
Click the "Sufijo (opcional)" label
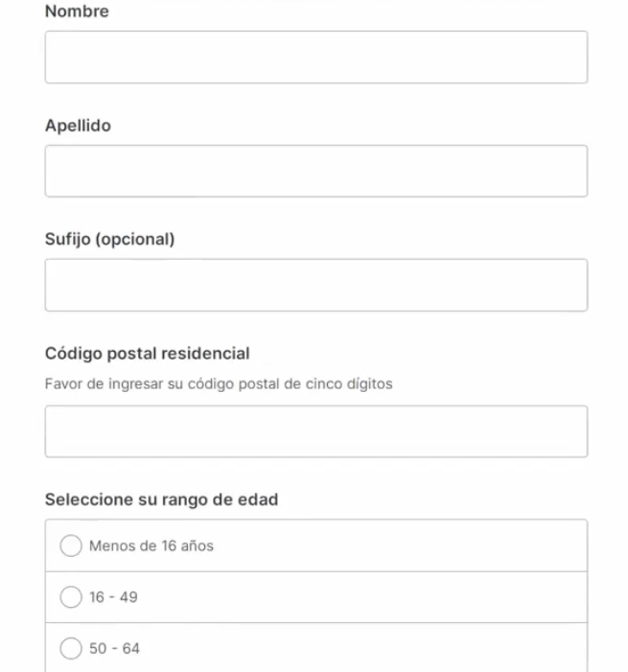(x=109, y=240)
